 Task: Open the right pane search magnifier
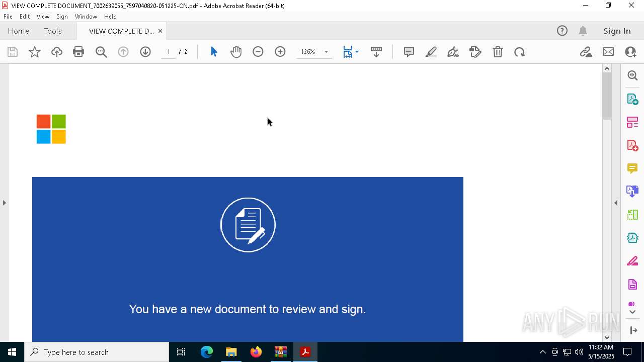632,75
